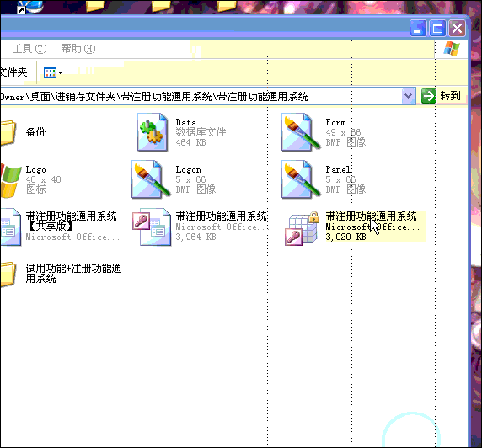482x448 pixels.
Task: Select the 带注册功能通用系统【共享版】 file
Action: tap(11, 227)
